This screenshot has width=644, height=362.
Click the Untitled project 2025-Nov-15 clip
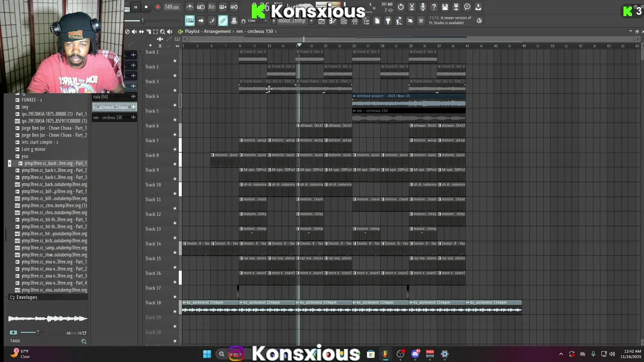pyautogui.click(x=409, y=101)
